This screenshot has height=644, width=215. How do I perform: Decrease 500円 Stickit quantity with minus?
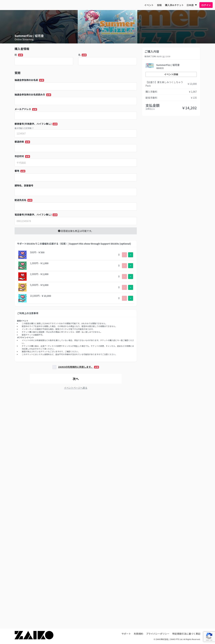tap(124, 255)
